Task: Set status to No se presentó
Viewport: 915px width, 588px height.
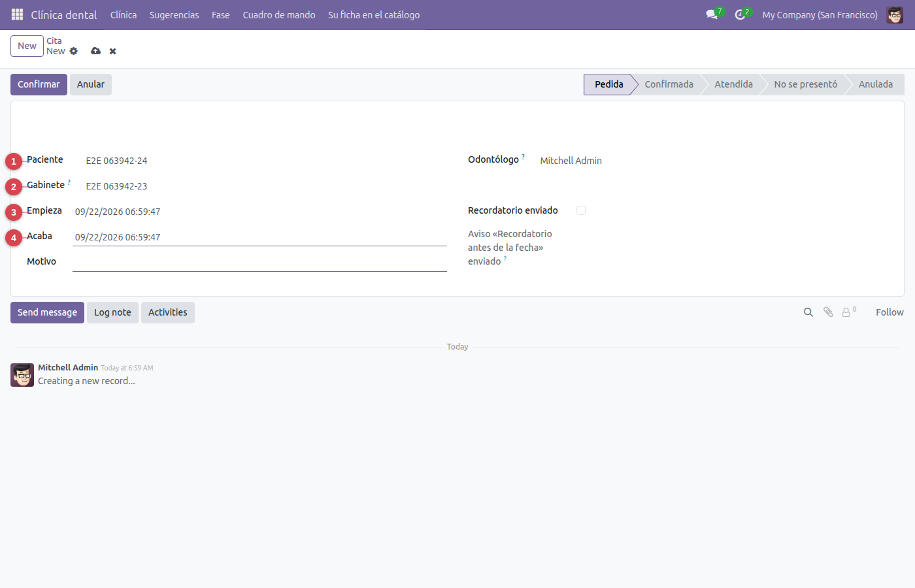Action: (805, 84)
